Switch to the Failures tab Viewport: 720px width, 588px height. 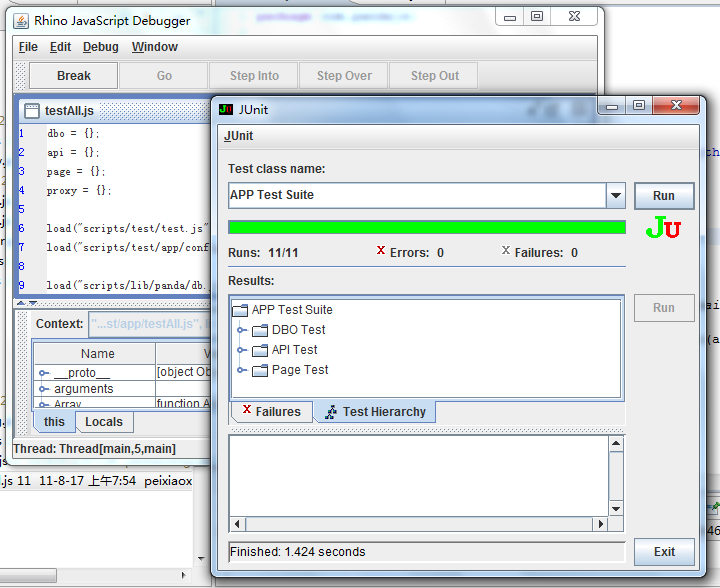pyautogui.click(x=271, y=412)
